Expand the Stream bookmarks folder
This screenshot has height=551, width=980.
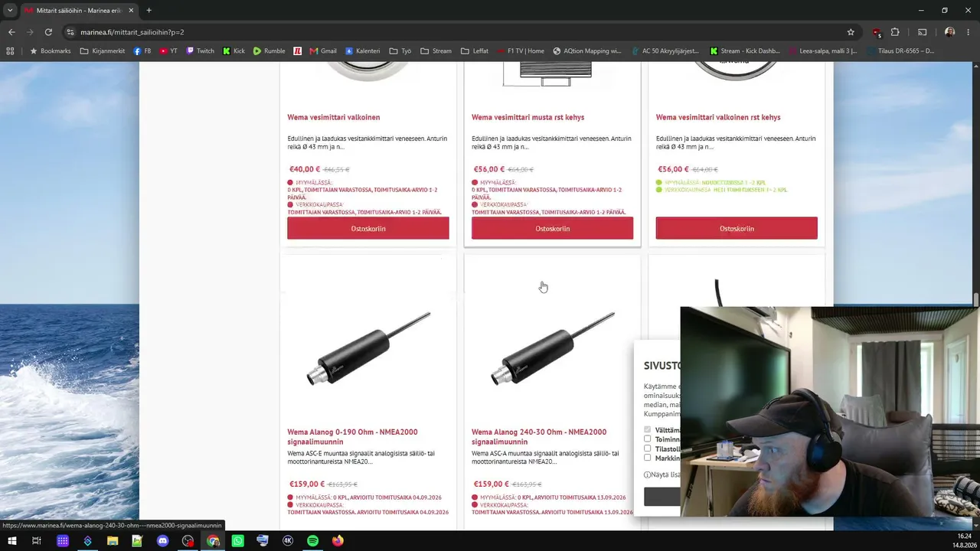pos(436,51)
